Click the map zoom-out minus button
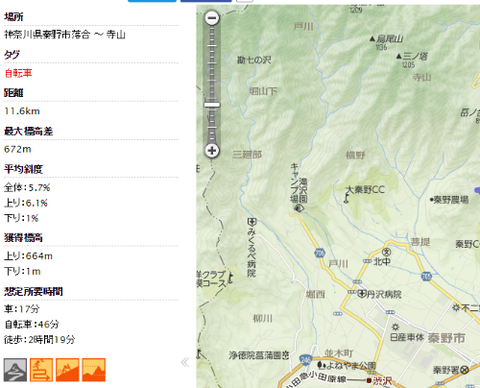The width and height of the screenshot is (480, 388). [212, 18]
